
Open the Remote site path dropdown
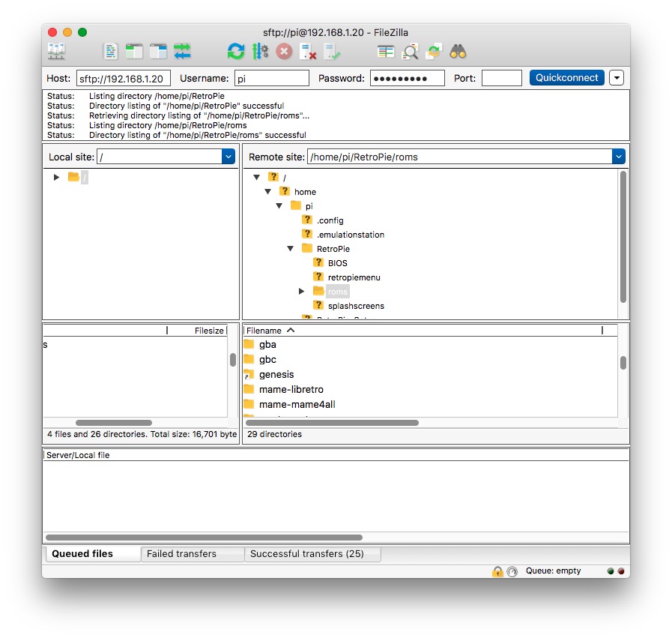tap(618, 157)
